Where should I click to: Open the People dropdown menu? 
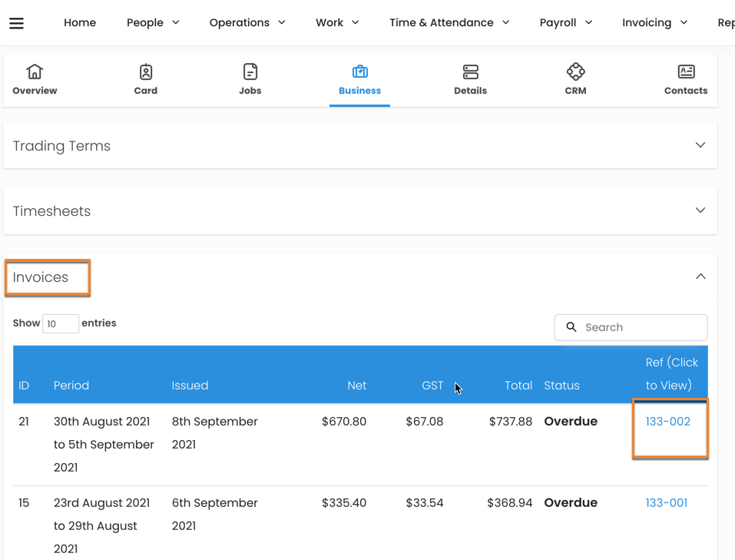click(153, 23)
